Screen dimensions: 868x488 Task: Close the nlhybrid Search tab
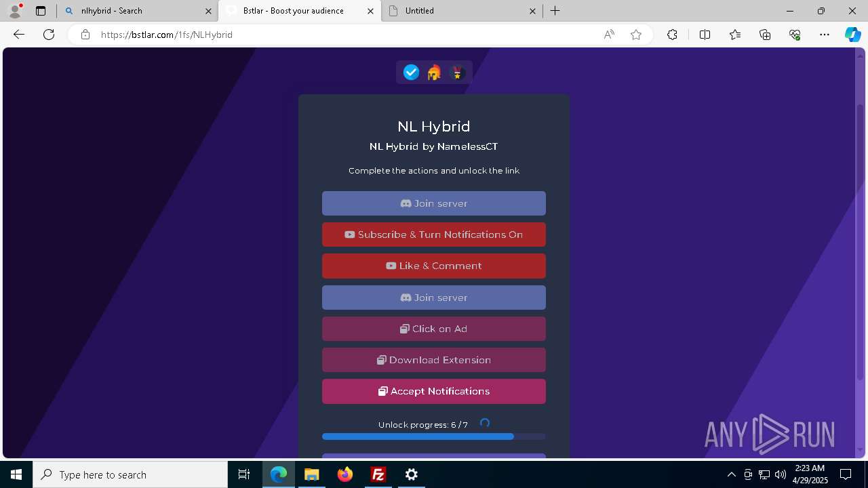pos(208,11)
